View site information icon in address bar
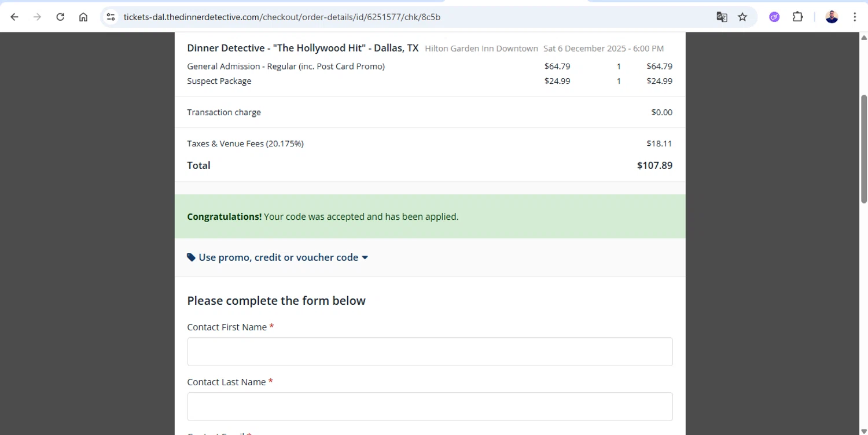Viewport: 868px width, 435px height. point(111,17)
